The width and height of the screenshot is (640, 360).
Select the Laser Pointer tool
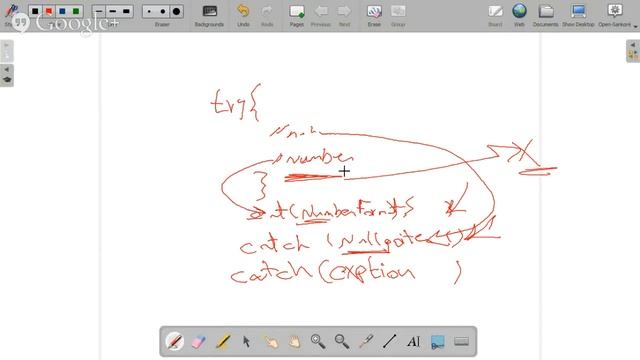(x=366, y=341)
